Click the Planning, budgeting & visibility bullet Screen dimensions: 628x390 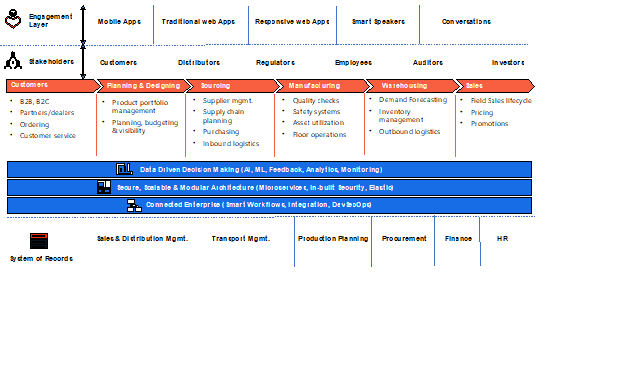coord(145,127)
